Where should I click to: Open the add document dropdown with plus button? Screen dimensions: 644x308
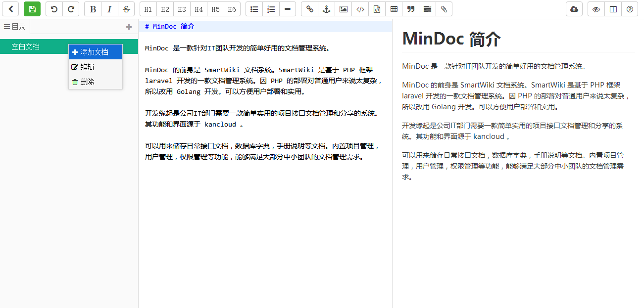coord(128,26)
